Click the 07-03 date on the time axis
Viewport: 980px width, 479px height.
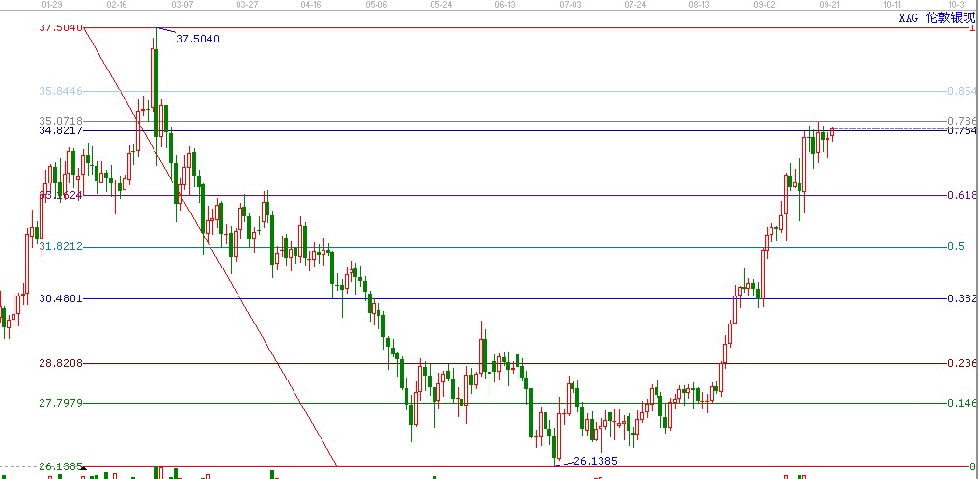tap(571, 5)
